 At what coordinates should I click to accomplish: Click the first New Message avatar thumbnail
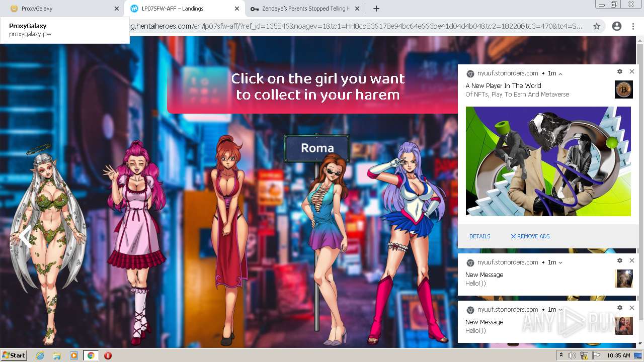[x=624, y=279]
